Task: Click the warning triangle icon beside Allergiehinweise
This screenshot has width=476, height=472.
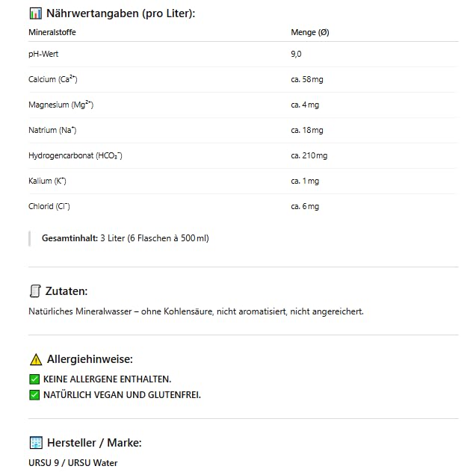Action: pyautogui.click(x=35, y=359)
